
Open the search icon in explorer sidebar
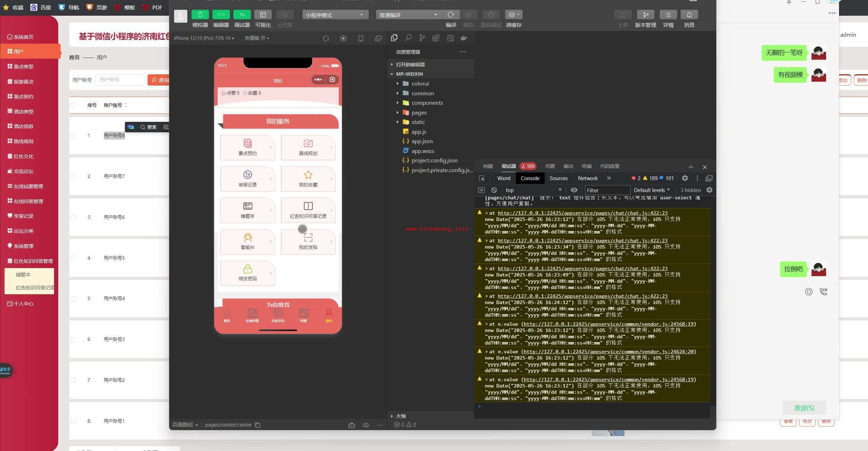(408, 38)
